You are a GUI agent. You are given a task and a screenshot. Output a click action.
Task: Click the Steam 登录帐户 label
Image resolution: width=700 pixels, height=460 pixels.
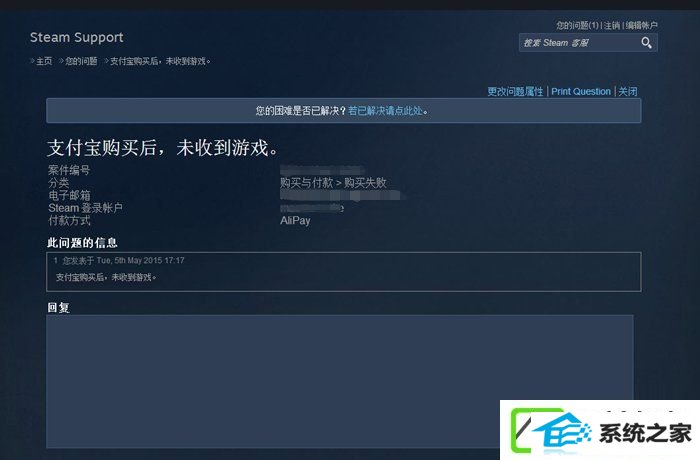(x=85, y=208)
